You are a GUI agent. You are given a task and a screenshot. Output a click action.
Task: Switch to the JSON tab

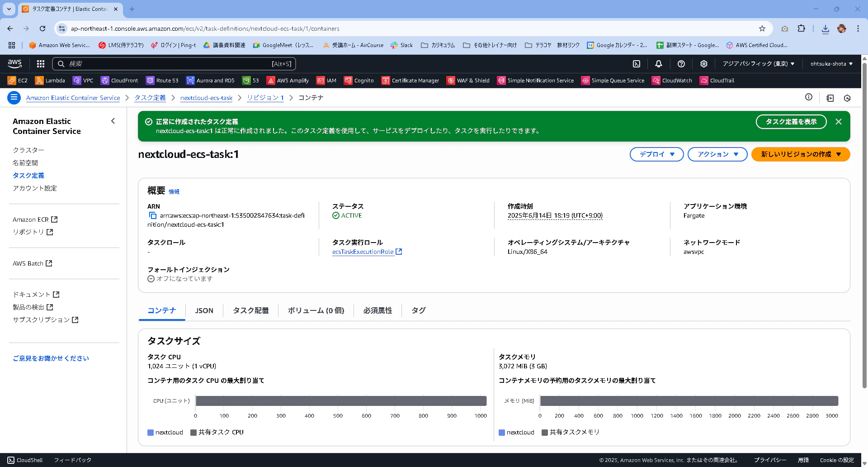pos(204,310)
